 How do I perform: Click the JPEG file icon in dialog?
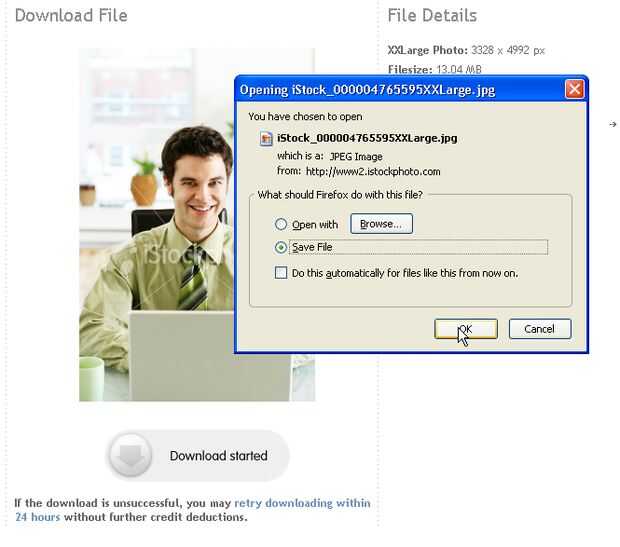266,138
